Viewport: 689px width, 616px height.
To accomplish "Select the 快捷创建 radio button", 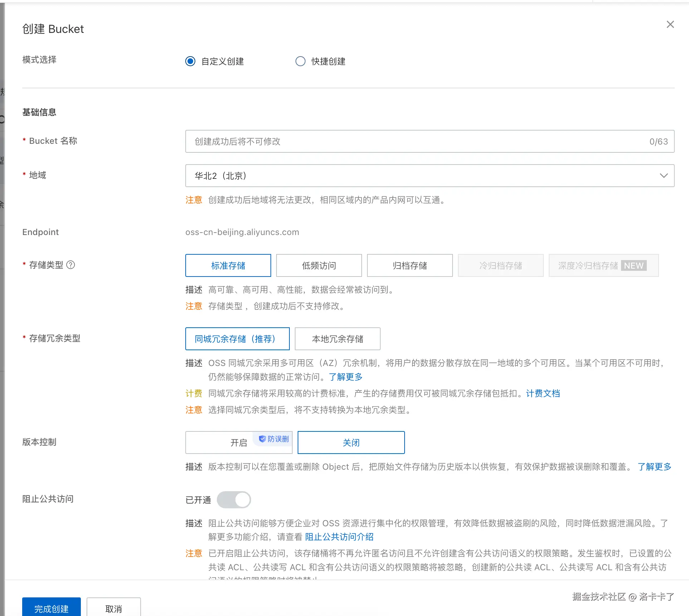I will tap(300, 61).
